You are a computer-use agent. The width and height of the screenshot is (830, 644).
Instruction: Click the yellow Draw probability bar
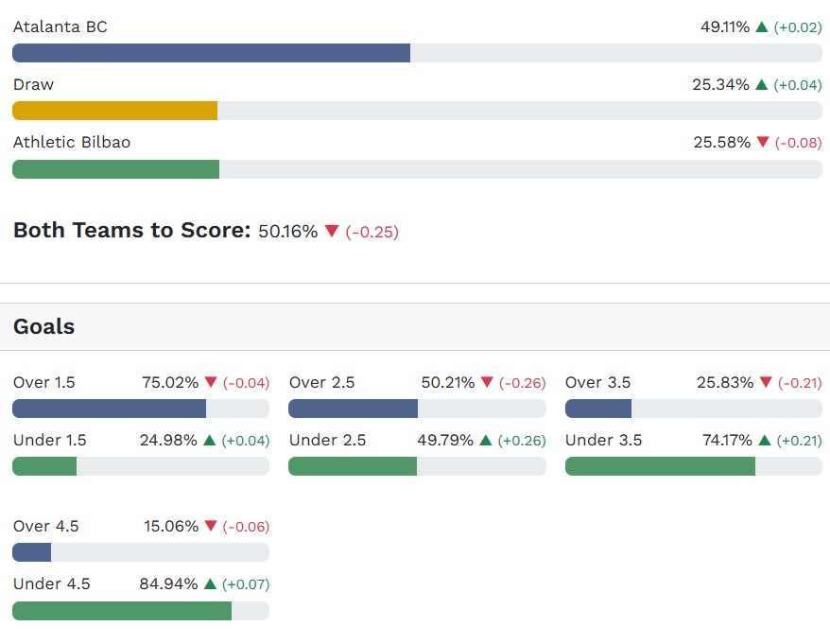click(x=114, y=111)
